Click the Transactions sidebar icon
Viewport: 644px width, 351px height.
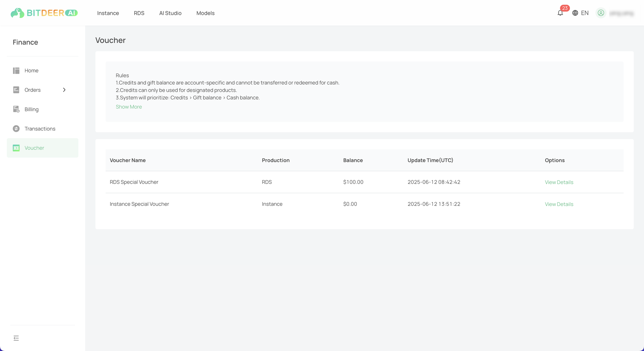click(x=16, y=129)
